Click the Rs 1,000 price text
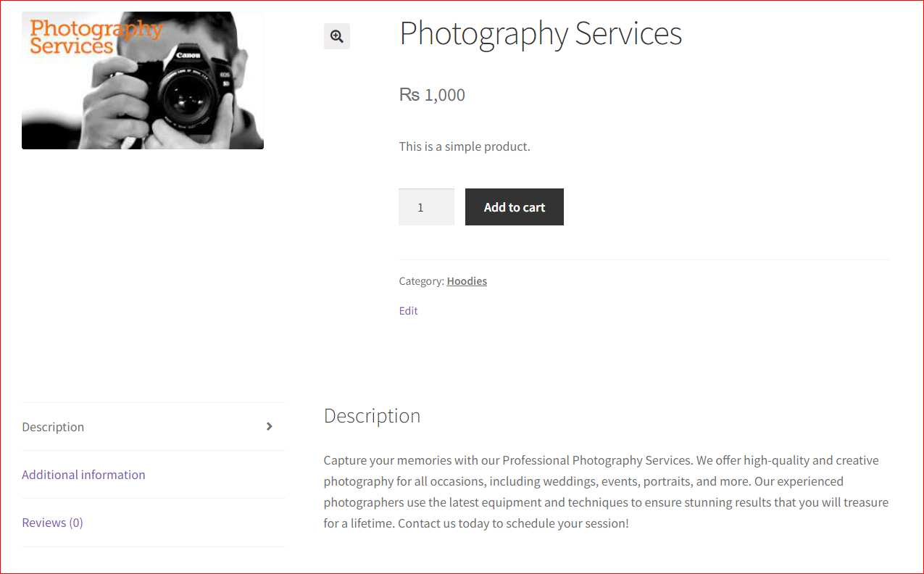 point(432,95)
